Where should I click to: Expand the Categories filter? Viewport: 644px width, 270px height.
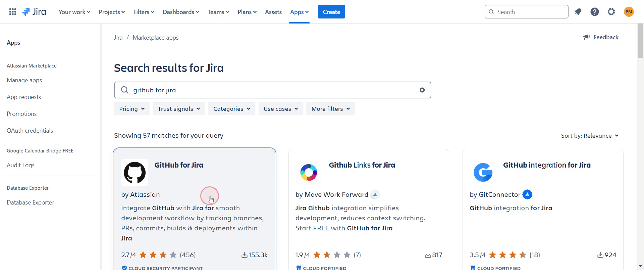click(x=232, y=109)
